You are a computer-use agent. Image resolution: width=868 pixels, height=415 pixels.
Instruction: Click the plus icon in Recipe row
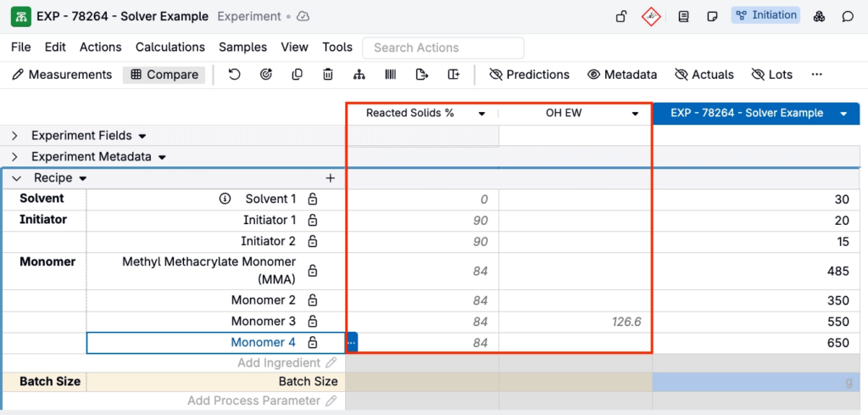(331, 178)
